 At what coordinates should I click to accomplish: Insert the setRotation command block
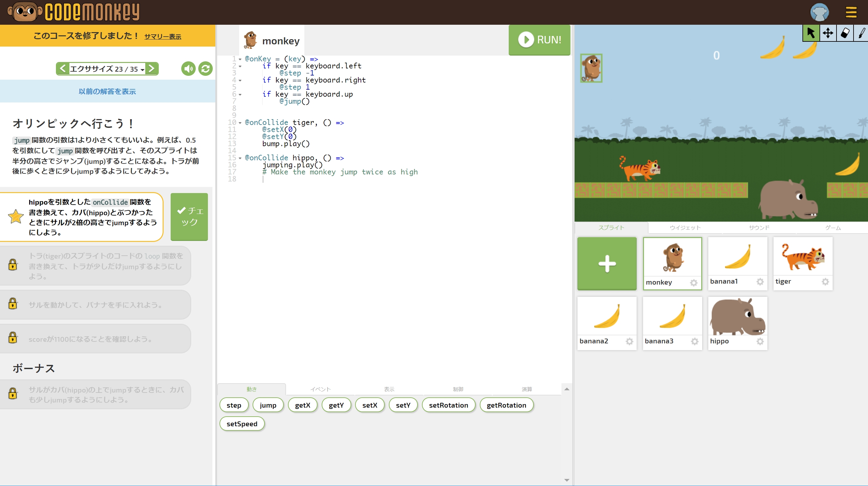(448, 405)
